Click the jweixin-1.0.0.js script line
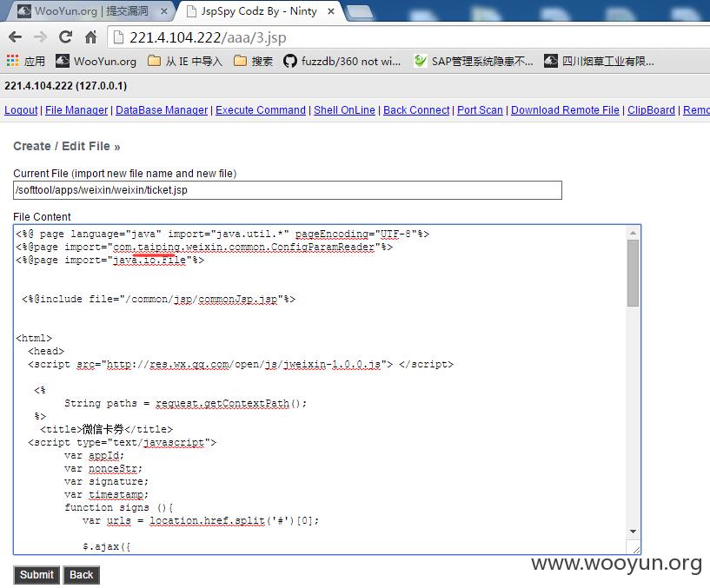The width and height of the screenshot is (710, 588). point(241,364)
